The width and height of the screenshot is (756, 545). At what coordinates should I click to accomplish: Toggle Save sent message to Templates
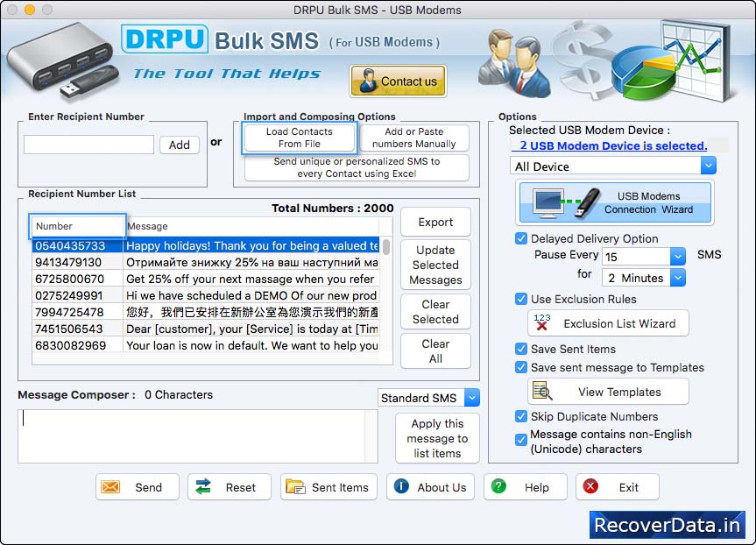click(521, 367)
